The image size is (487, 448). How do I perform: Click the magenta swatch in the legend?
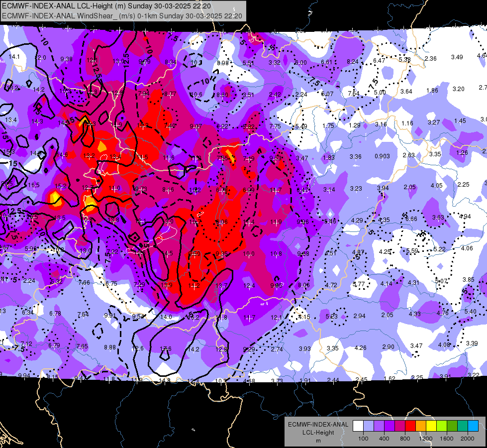[x=400, y=426]
